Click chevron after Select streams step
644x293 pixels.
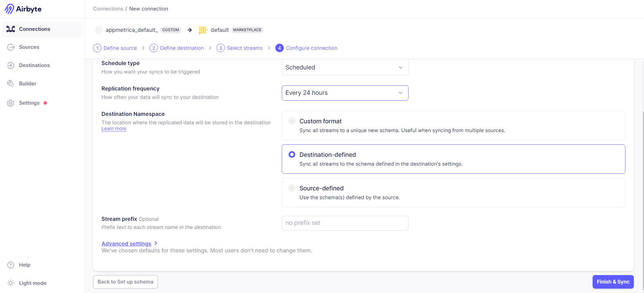pyautogui.click(x=269, y=48)
